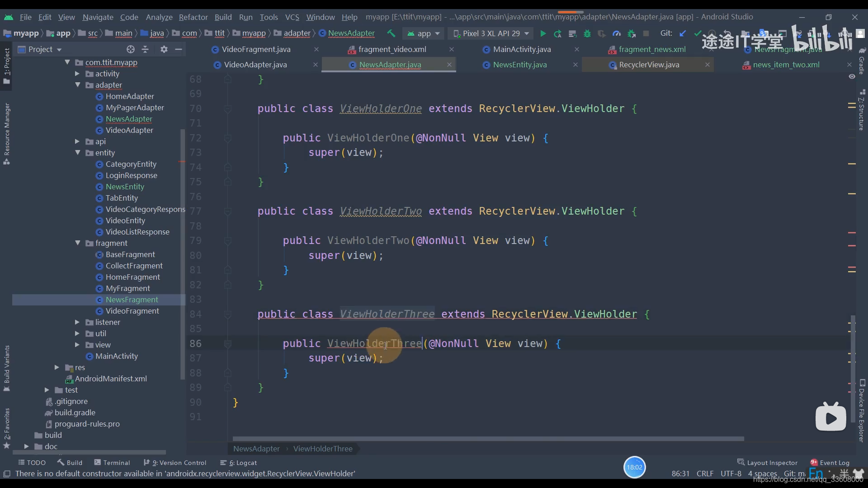Open the Build Variants side tab
868x488 pixels.
(x=7, y=368)
